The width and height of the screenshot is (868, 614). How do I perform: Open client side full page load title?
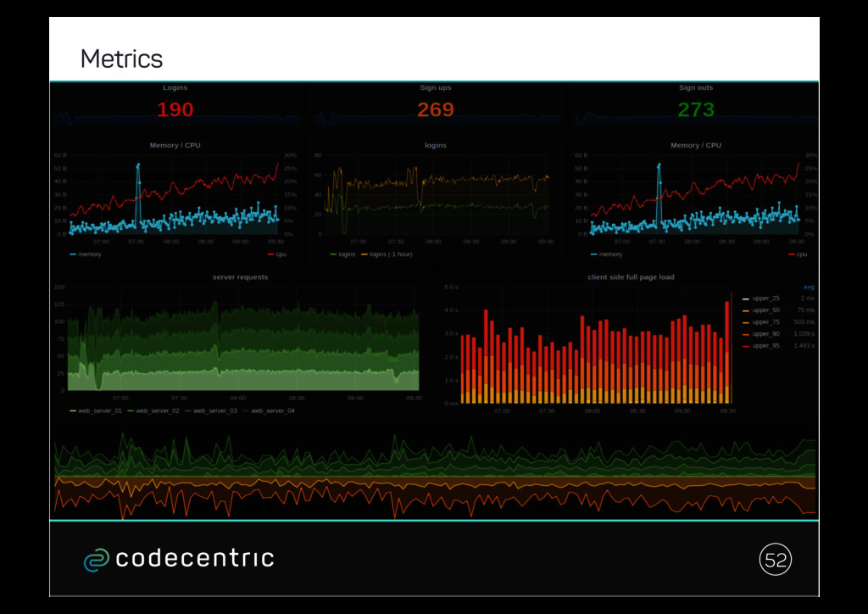pyautogui.click(x=631, y=276)
